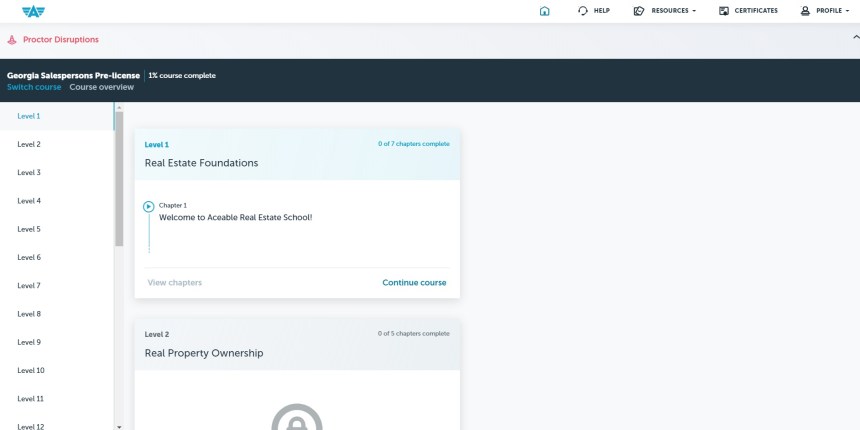860x430 pixels.
Task: Click the Profile person icon
Action: (x=805, y=10)
